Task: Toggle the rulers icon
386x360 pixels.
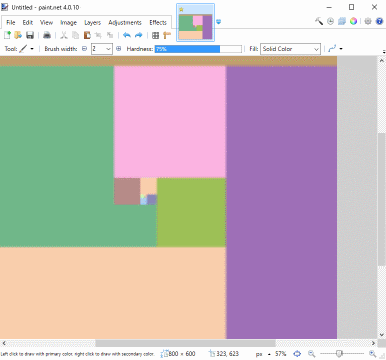Action: pyautogui.click(x=167, y=35)
